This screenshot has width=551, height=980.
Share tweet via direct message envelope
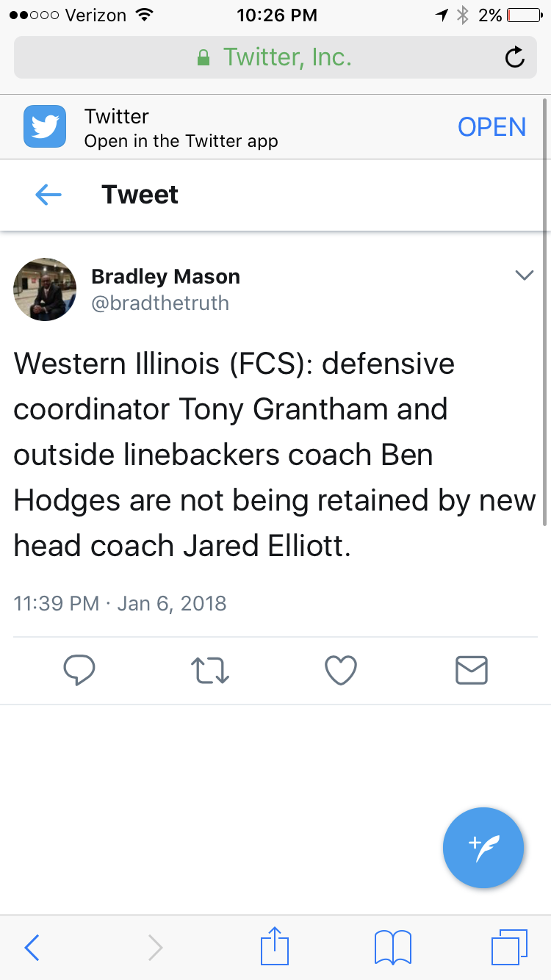(471, 669)
